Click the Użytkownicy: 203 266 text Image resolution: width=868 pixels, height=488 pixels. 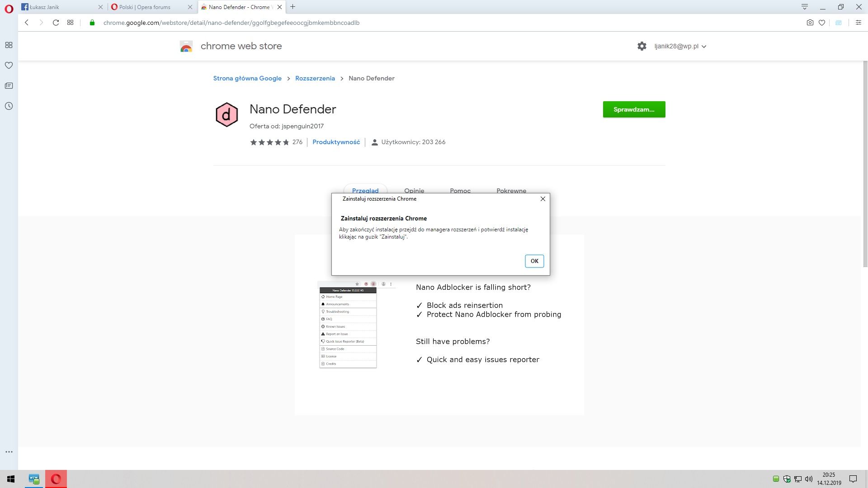(x=413, y=142)
